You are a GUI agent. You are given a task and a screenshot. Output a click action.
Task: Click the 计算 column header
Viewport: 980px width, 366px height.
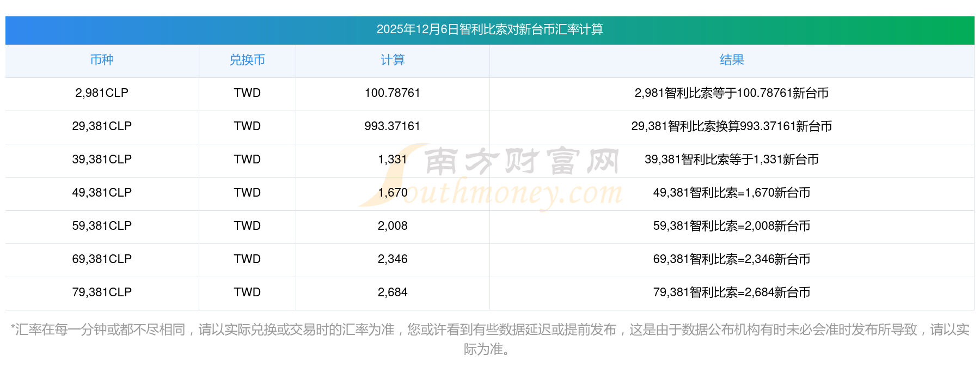pos(393,60)
